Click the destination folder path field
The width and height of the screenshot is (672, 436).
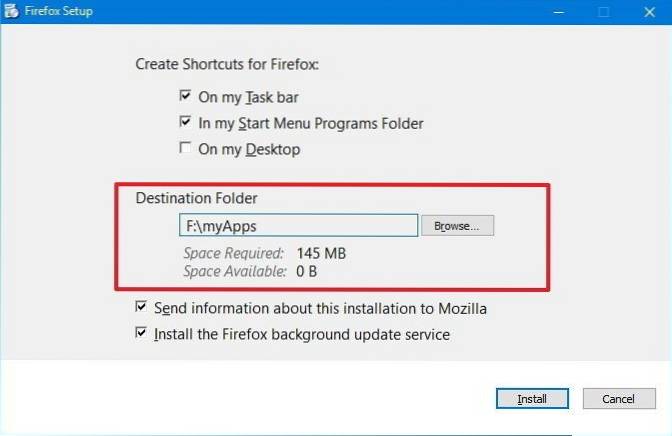[297, 226]
